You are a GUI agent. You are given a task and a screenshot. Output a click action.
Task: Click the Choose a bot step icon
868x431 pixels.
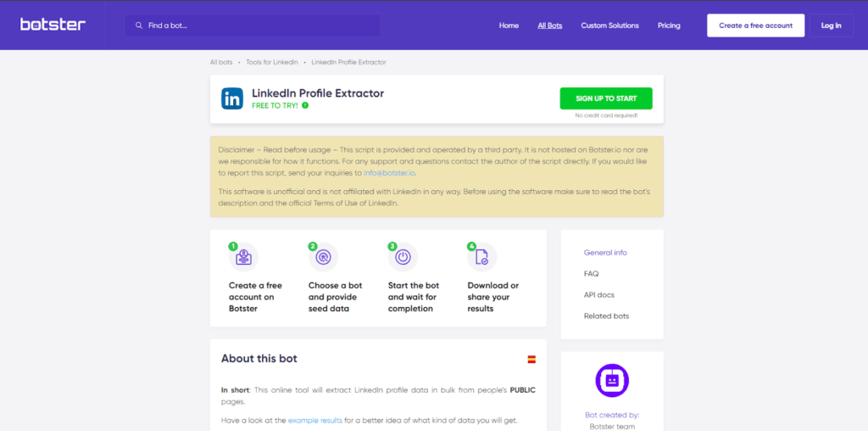click(x=323, y=257)
